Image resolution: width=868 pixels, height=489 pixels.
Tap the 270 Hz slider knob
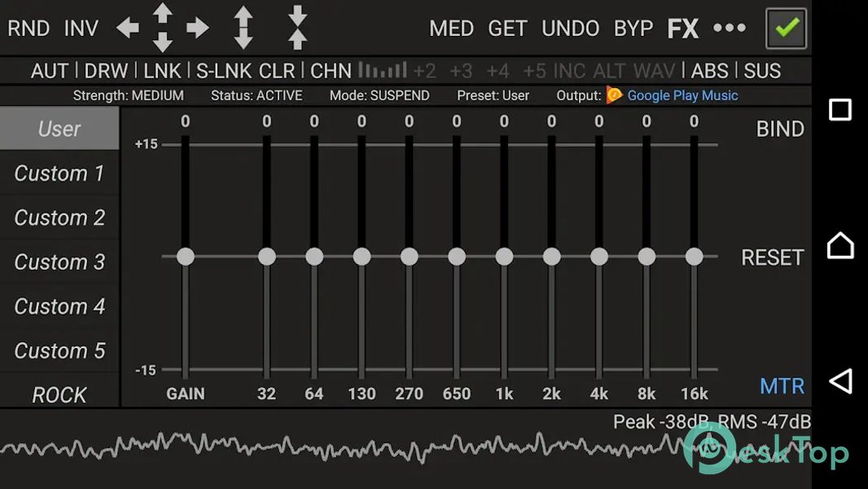[x=409, y=257]
